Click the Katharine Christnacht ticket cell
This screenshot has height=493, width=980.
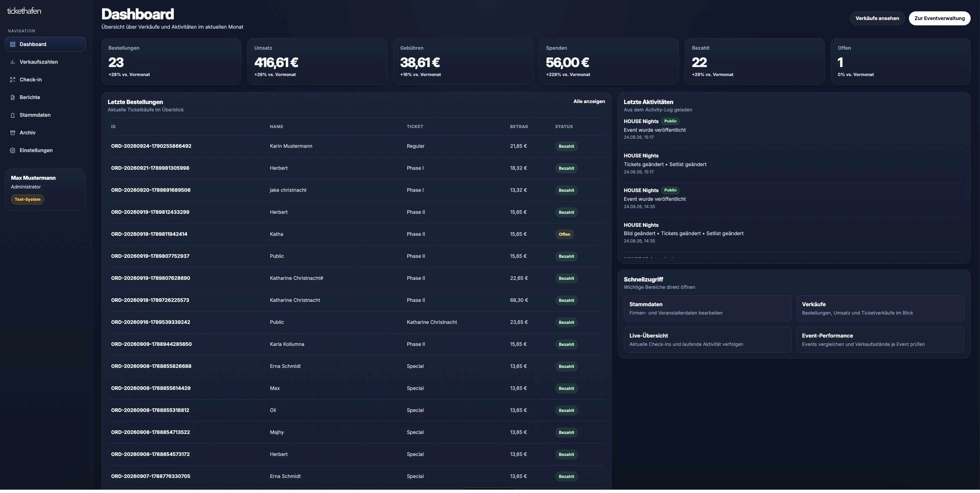tap(432, 322)
